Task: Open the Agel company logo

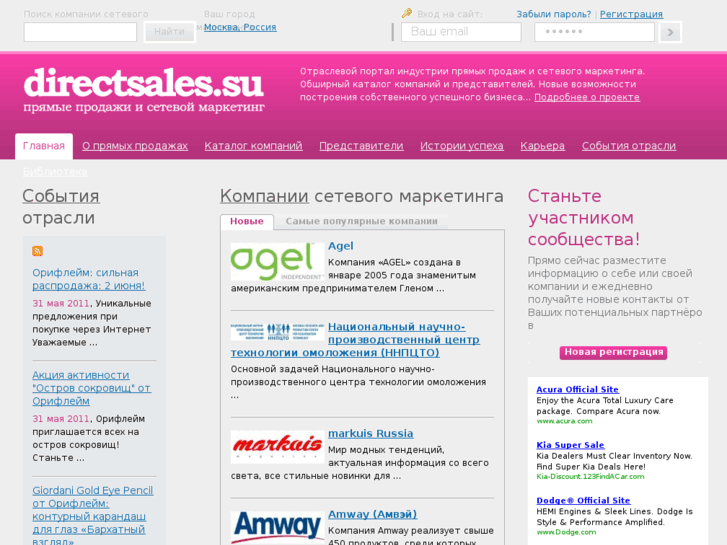Action: [277, 262]
